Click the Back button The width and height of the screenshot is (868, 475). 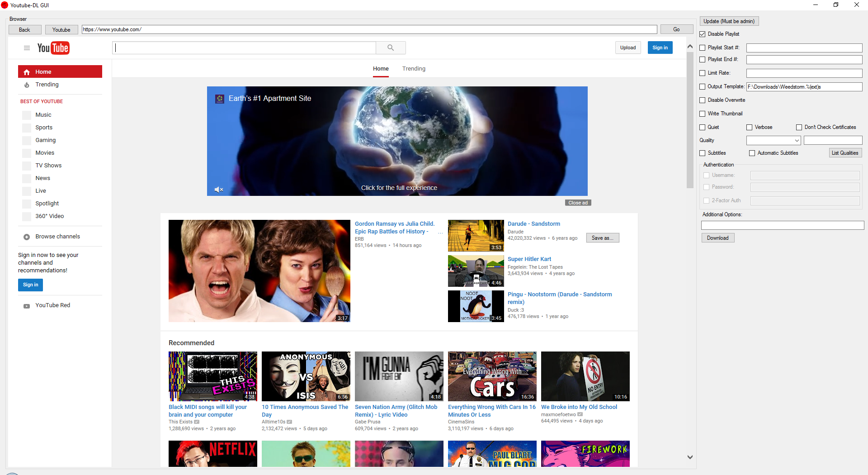[x=25, y=29]
